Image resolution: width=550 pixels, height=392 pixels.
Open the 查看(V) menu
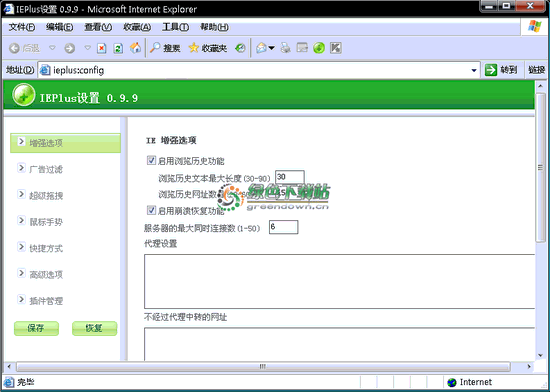point(98,27)
